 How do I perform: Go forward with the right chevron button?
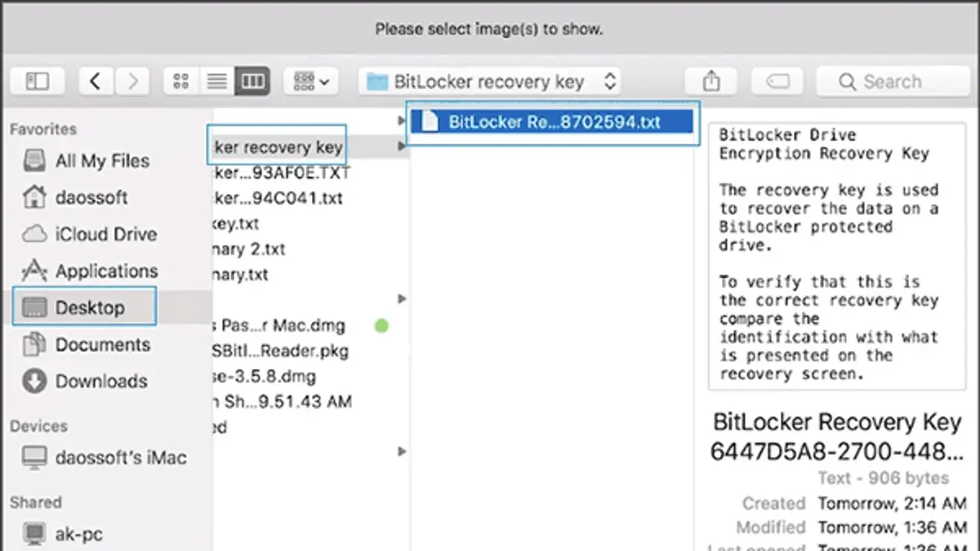click(x=131, y=81)
